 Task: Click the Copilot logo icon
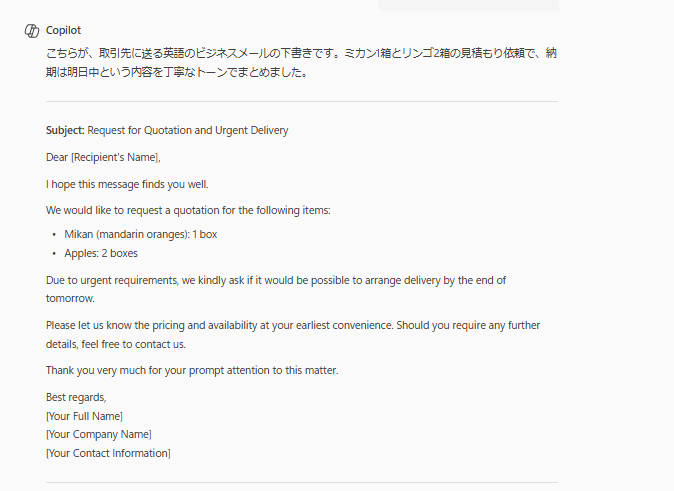coord(32,31)
